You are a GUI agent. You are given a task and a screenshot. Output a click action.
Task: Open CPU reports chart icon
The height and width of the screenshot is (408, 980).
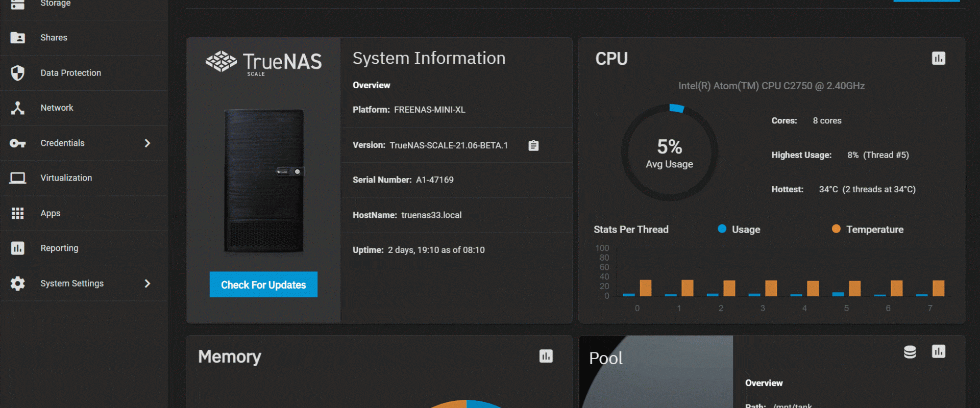(939, 59)
